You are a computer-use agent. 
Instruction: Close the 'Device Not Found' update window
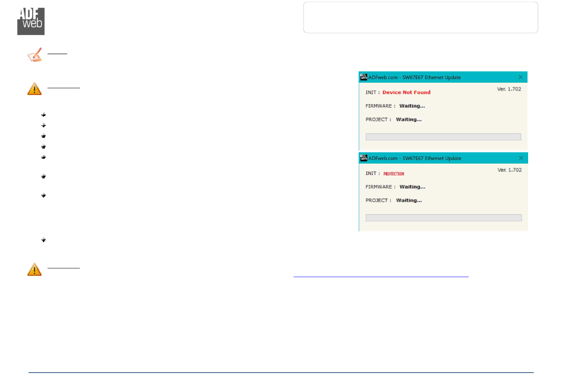point(520,77)
